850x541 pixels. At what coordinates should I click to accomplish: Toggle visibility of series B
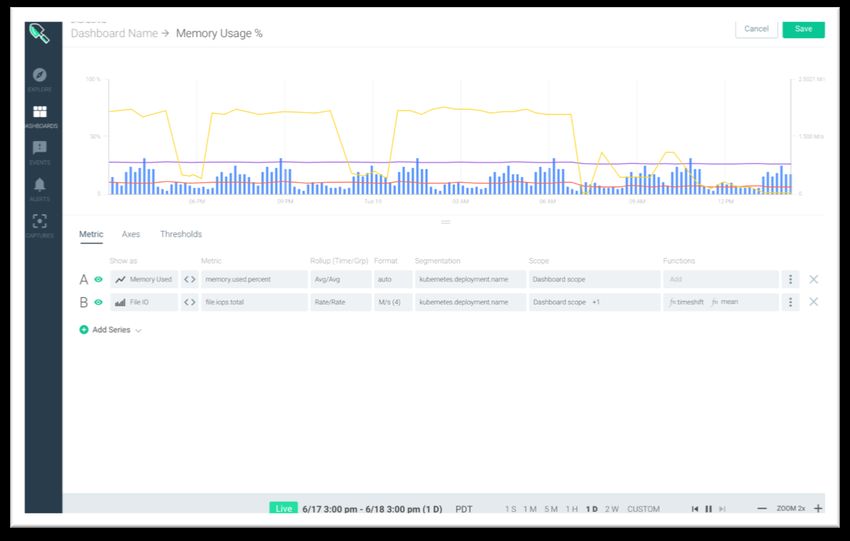[x=98, y=302]
